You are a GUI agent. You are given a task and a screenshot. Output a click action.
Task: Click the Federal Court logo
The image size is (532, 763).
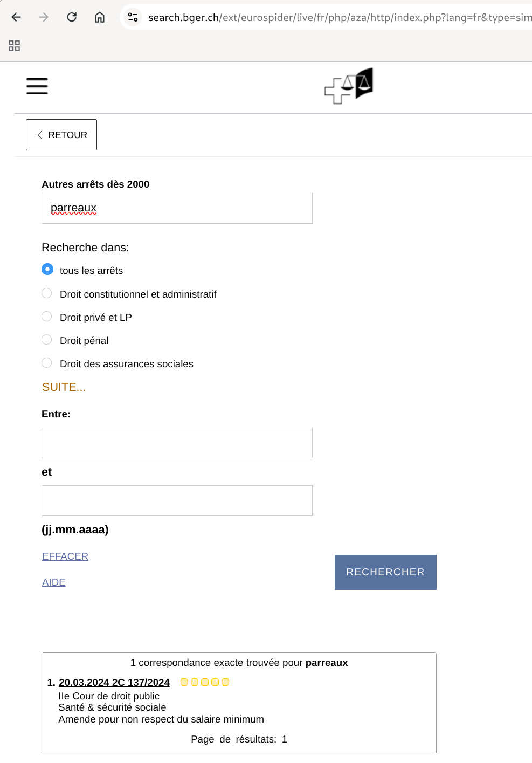click(349, 86)
